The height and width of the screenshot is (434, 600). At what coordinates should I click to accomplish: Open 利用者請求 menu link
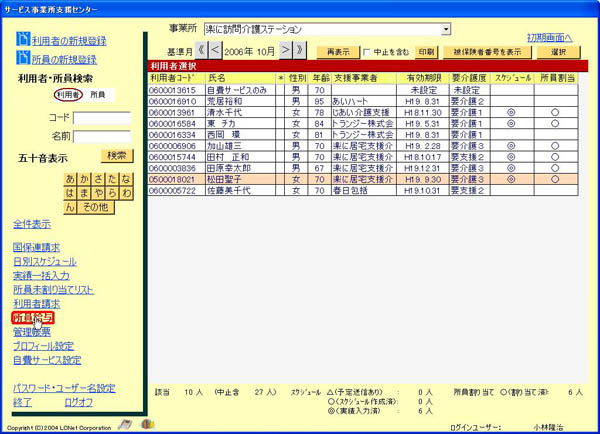[x=37, y=304]
